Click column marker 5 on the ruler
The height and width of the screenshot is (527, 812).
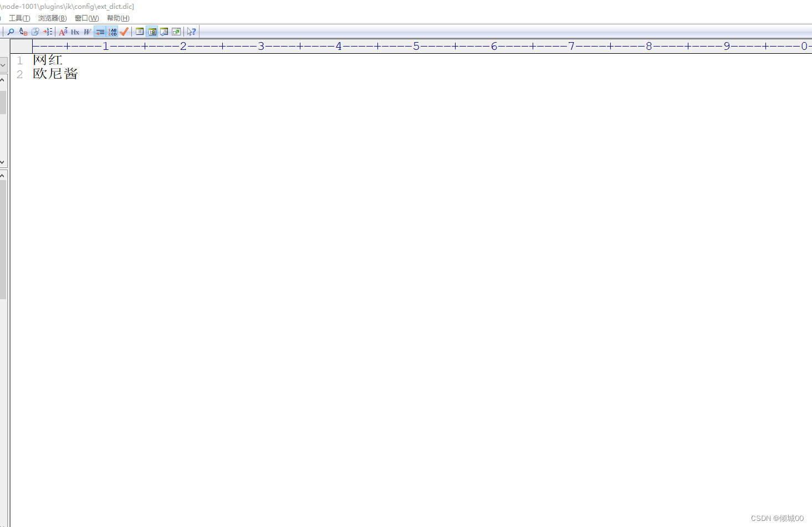[x=416, y=46]
